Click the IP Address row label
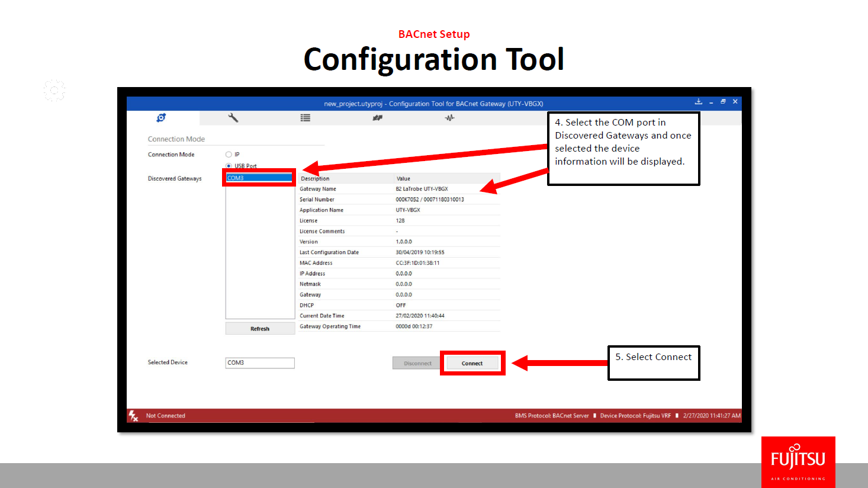 click(312, 274)
